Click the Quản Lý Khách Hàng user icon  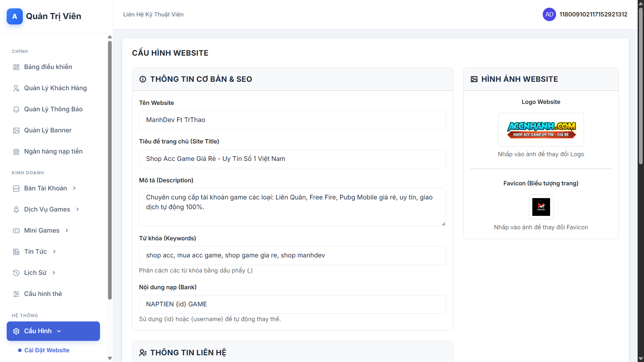(16, 88)
